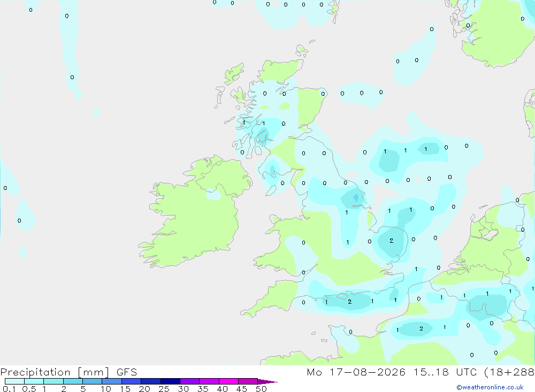Open the weatheronline.co.uk copyright link
Viewport: 535px width, 392px height.
490,387
